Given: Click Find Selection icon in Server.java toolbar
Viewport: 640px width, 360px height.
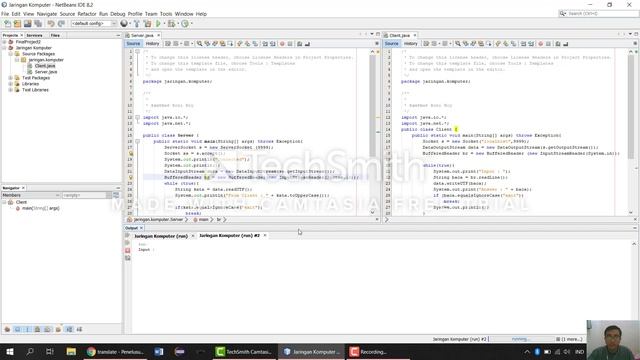Looking at the screenshot, I should pyautogui.click(x=200, y=44).
